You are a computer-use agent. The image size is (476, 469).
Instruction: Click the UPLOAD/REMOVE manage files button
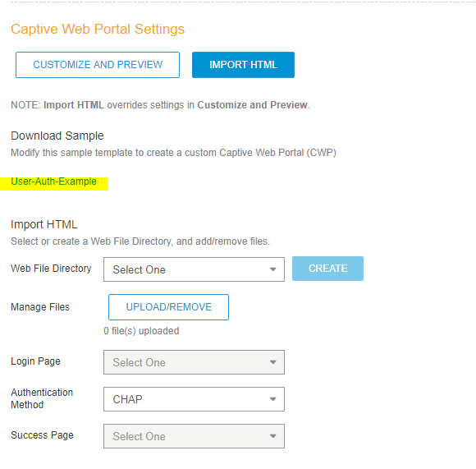pos(168,307)
